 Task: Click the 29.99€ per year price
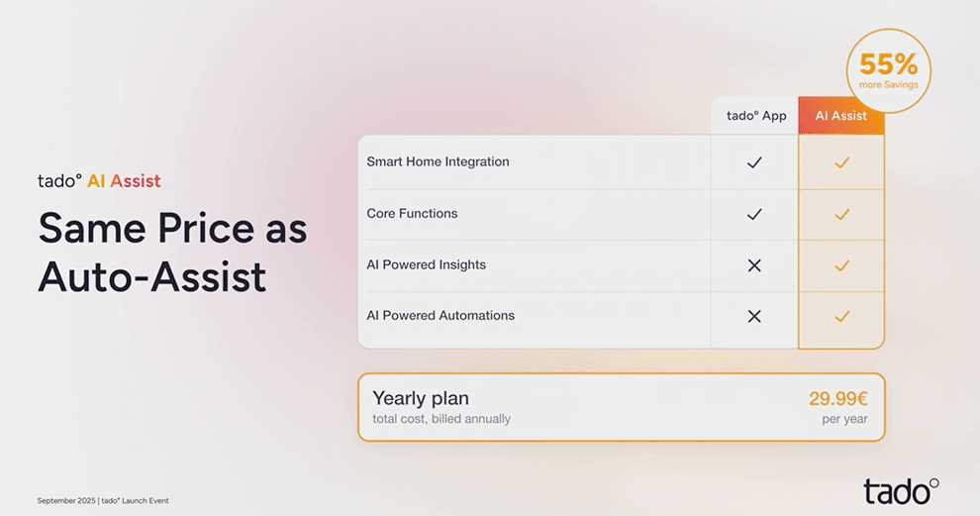[x=838, y=407]
